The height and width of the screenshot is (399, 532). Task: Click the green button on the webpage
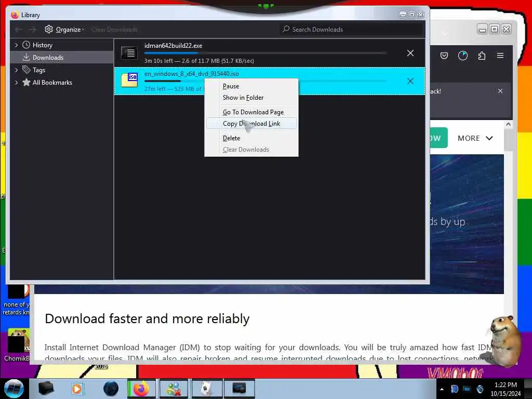pyautogui.click(x=438, y=138)
